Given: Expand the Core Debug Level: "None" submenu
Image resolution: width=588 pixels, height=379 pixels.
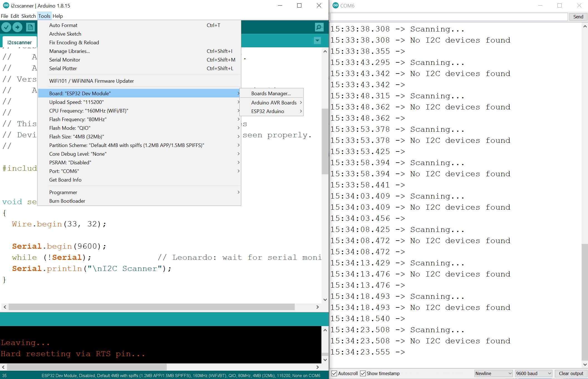Looking at the screenshot, I should (139, 154).
